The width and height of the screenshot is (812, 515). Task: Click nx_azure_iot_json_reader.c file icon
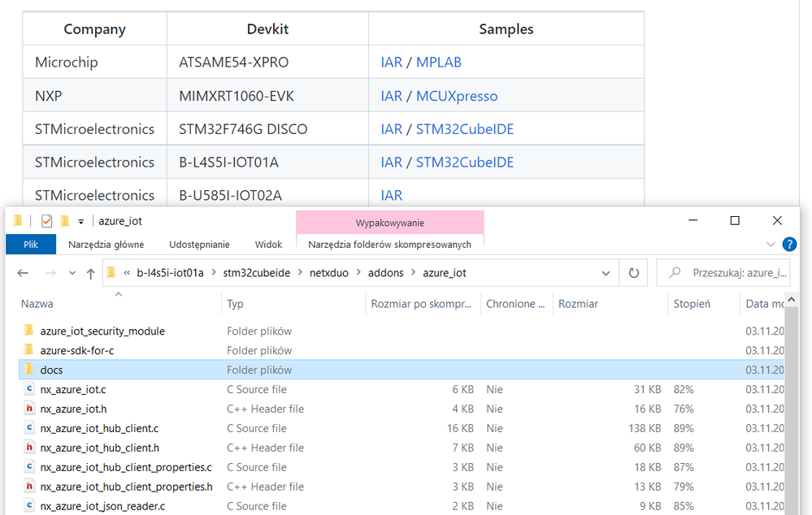29,505
